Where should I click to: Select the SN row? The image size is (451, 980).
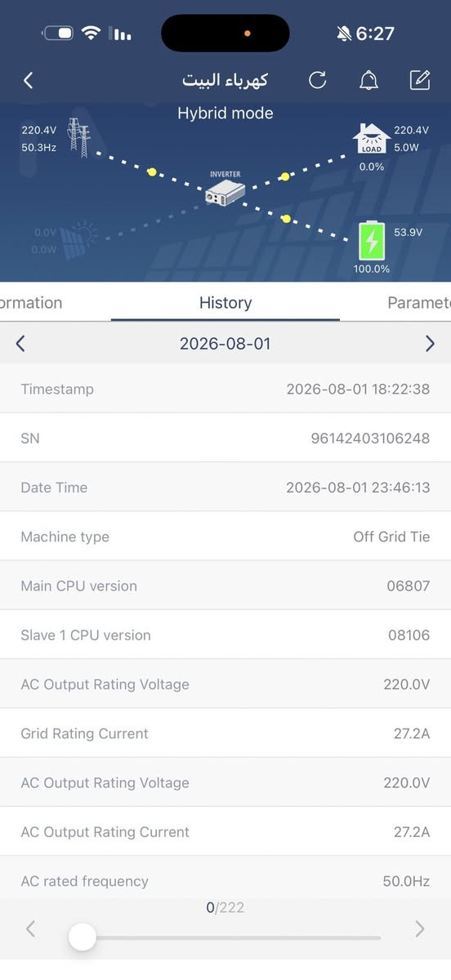point(225,439)
